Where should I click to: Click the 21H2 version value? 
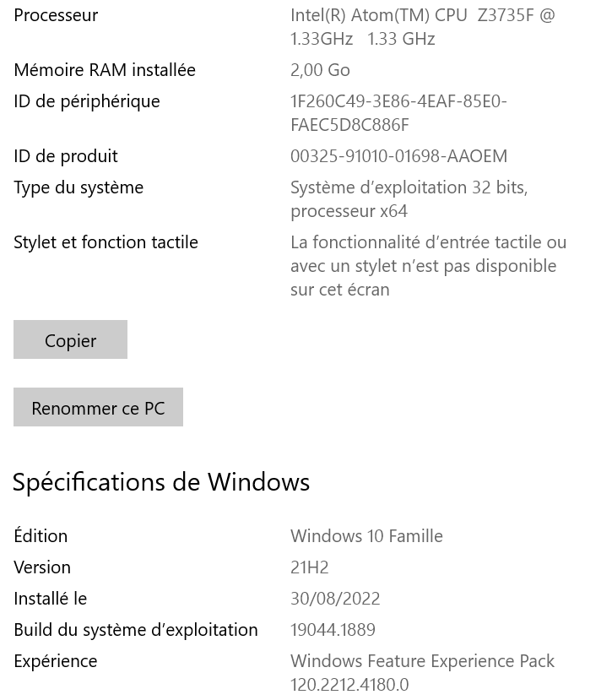pos(310,567)
